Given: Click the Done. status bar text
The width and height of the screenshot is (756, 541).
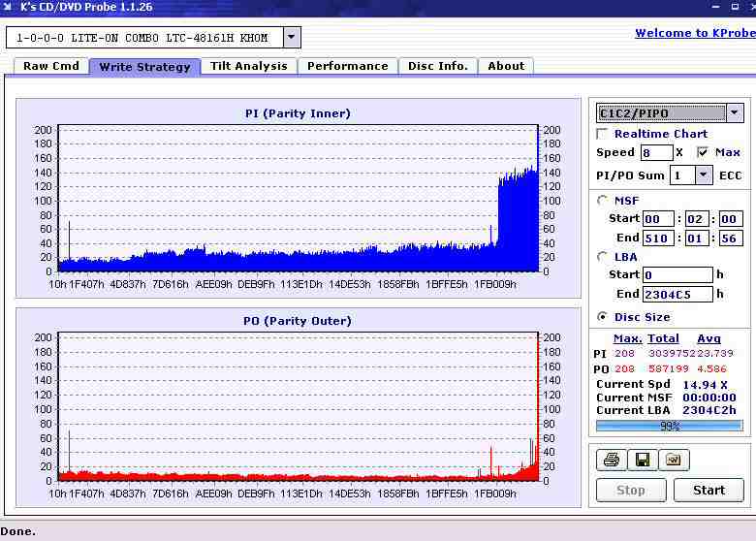Looking at the screenshot, I should (x=18, y=531).
